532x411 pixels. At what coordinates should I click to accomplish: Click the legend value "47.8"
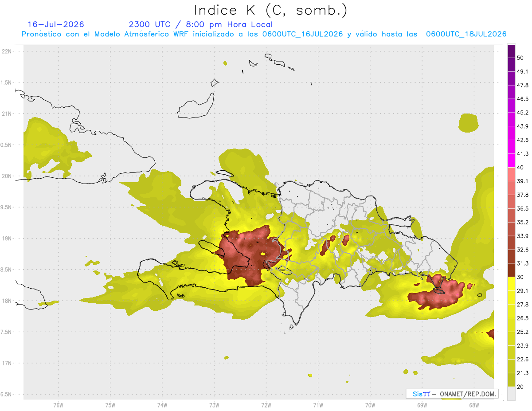click(523, 85)
